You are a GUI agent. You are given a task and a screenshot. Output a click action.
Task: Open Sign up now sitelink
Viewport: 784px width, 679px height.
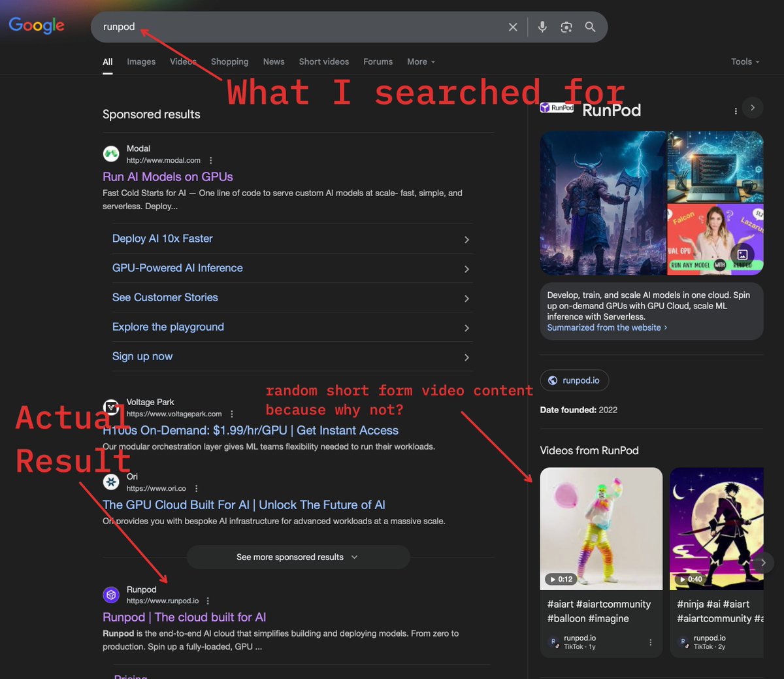[292, 356]
